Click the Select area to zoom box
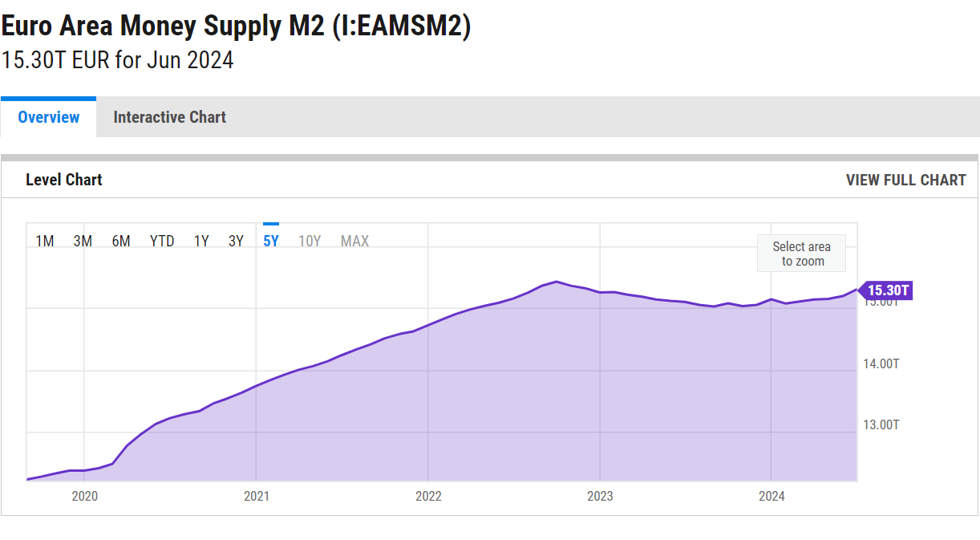980x540 pixels. click(801, 254)
